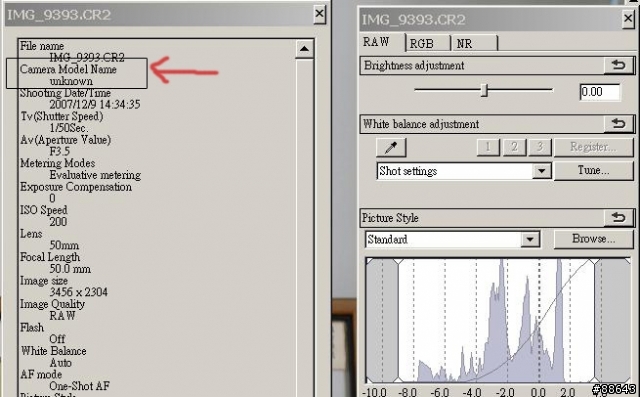Click the Lens value '50mm'
The width and height of the screenshot is (640, 397).
64,245
